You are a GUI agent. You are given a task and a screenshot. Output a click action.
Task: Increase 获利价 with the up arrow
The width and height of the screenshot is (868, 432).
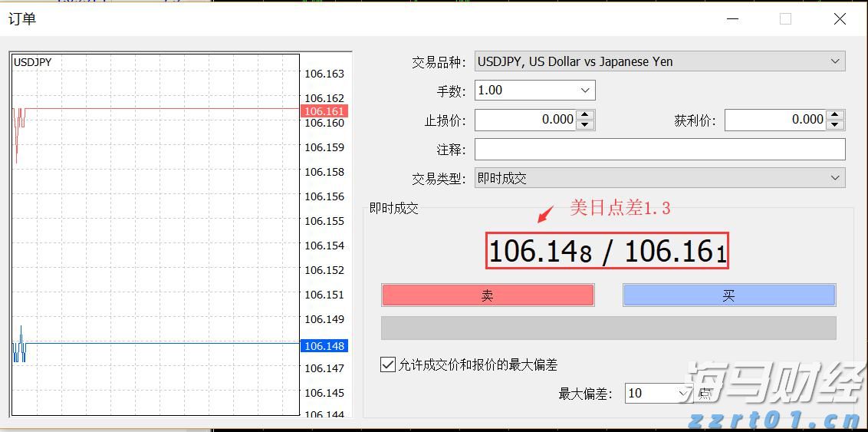point(836,115)
